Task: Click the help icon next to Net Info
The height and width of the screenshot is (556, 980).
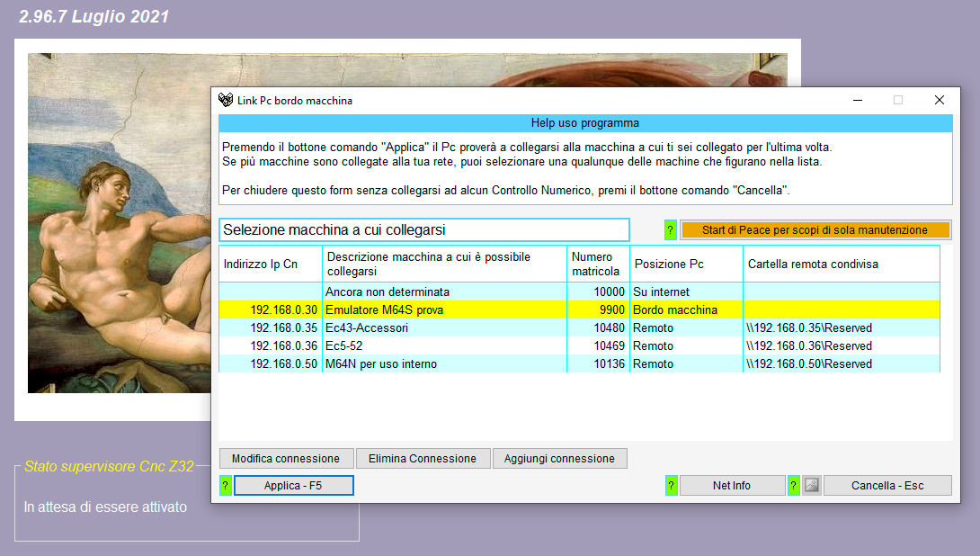Action: point(671,485)
